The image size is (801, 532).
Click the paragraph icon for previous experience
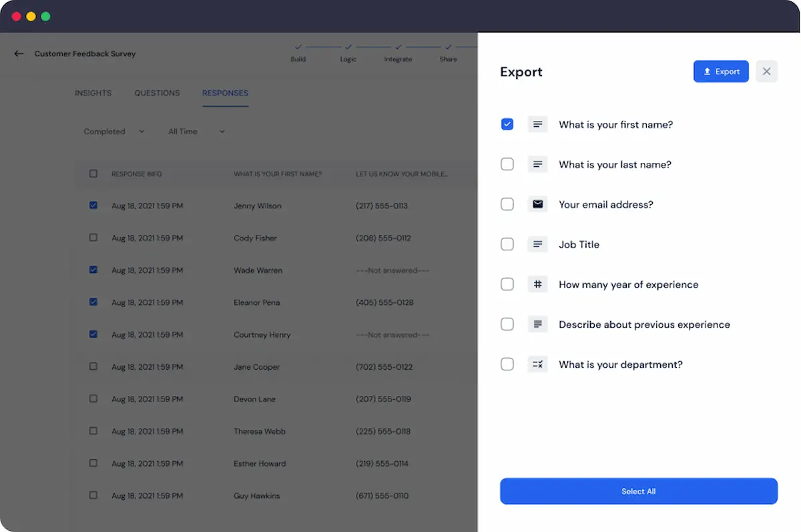pos(537,324)
